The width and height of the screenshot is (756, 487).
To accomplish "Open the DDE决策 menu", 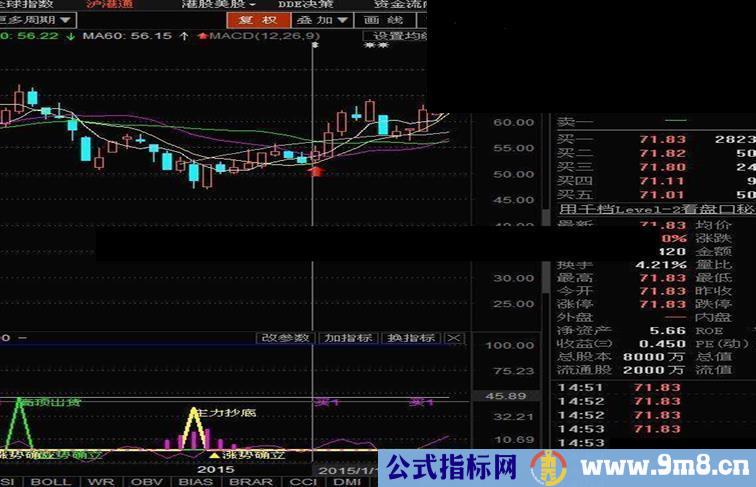I will pos(305,4).
